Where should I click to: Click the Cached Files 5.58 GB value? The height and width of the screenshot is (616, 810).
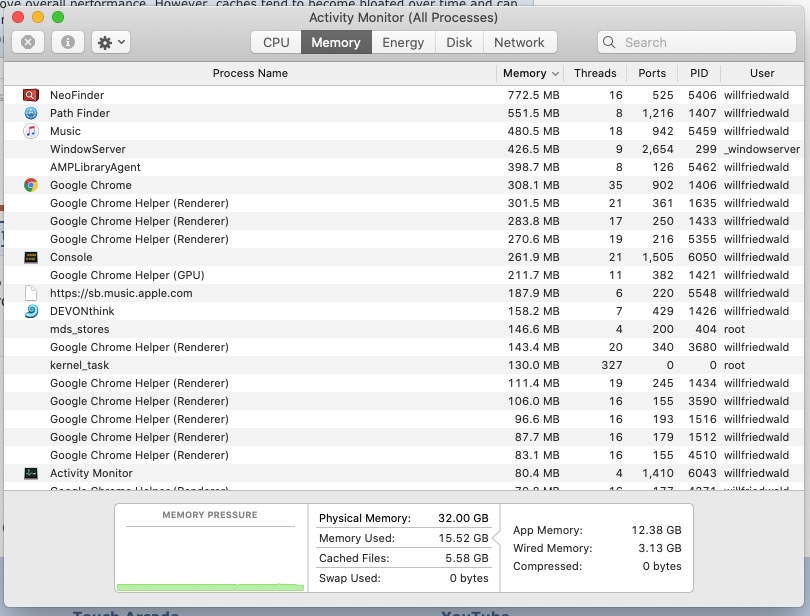tap(466, 558)
